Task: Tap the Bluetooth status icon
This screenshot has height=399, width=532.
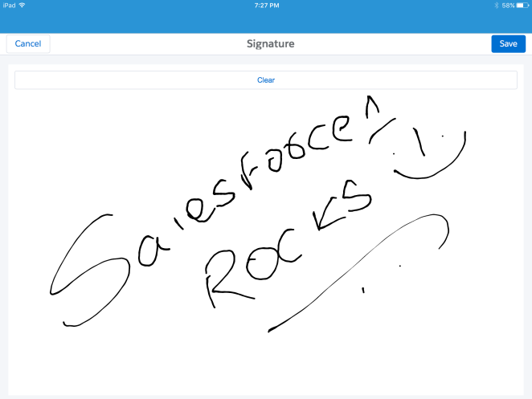Action: pos(497,6)
